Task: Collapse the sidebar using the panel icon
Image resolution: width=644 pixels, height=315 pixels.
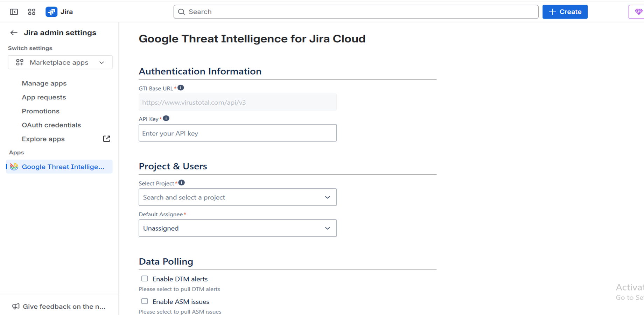Action: click(14, 12)
